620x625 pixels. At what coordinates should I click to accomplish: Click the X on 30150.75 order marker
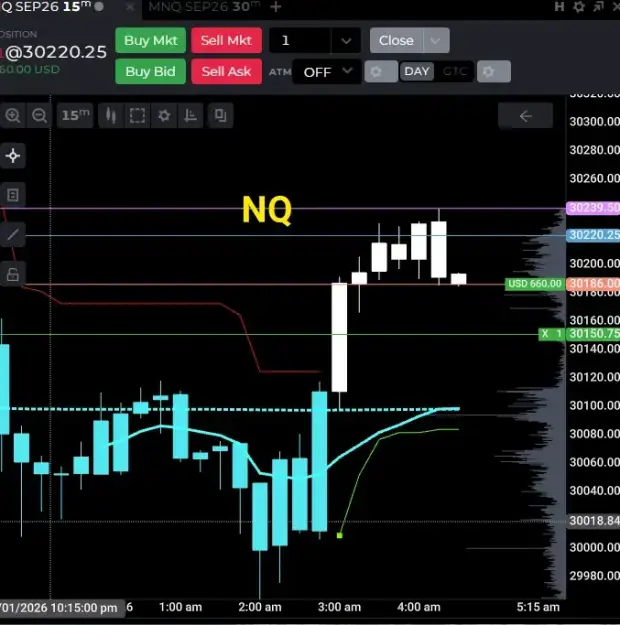(545, 334)
